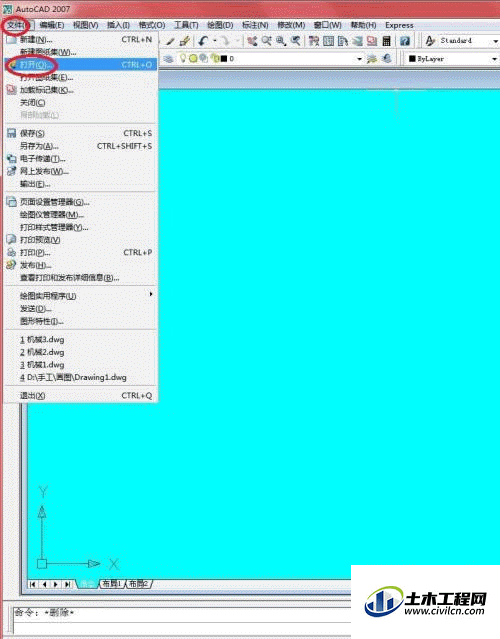This screenshot has height=639, width=500.
Task: Open the 文件 (File) menu
Action: point(17,25)
